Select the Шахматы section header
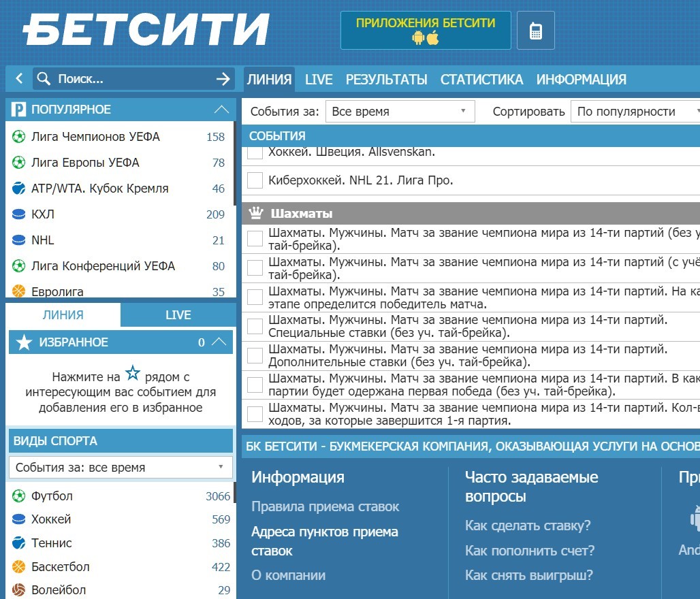 471,213
